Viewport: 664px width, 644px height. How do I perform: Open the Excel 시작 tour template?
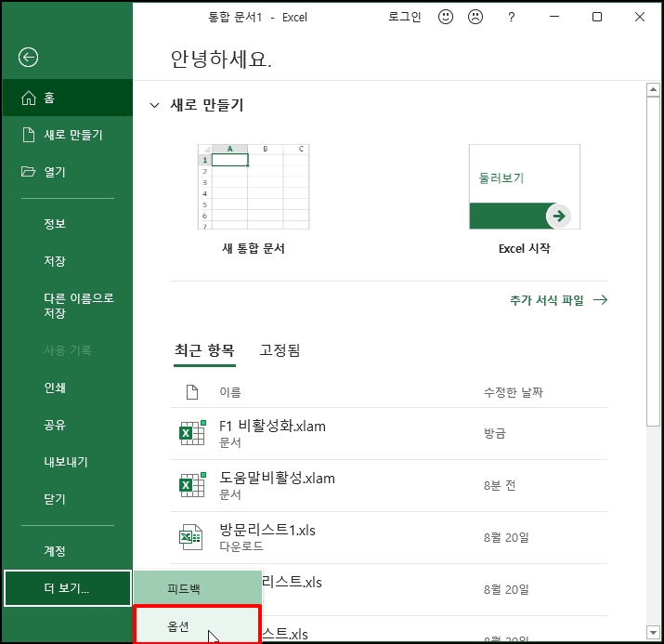[x=525, y=199]
